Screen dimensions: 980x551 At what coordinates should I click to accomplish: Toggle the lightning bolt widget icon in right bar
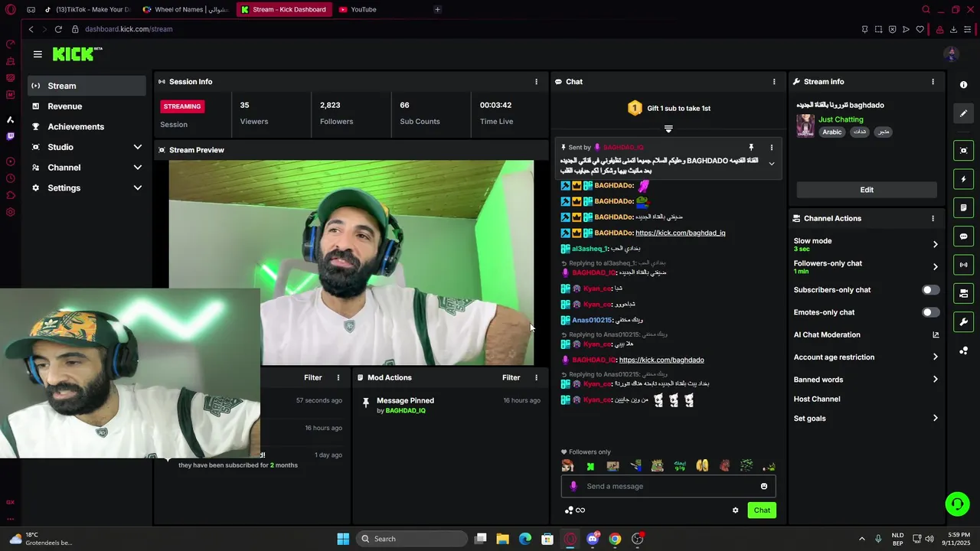point(964,179)
